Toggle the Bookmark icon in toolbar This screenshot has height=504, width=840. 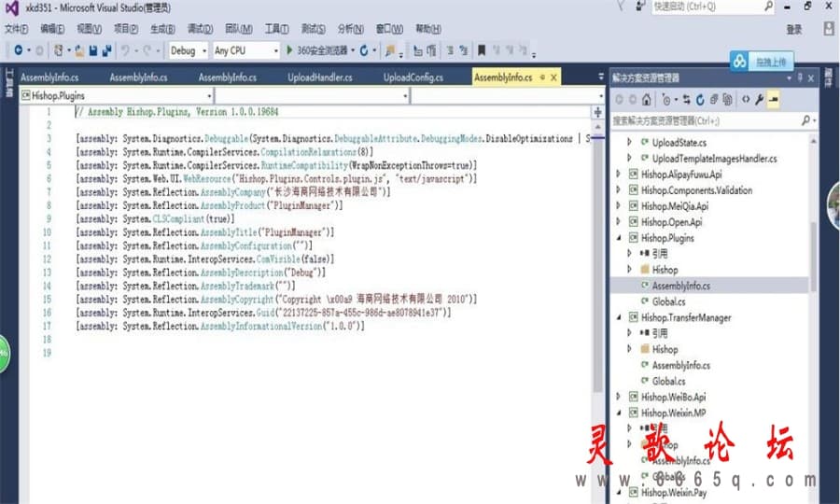click(x=482, y=51)
